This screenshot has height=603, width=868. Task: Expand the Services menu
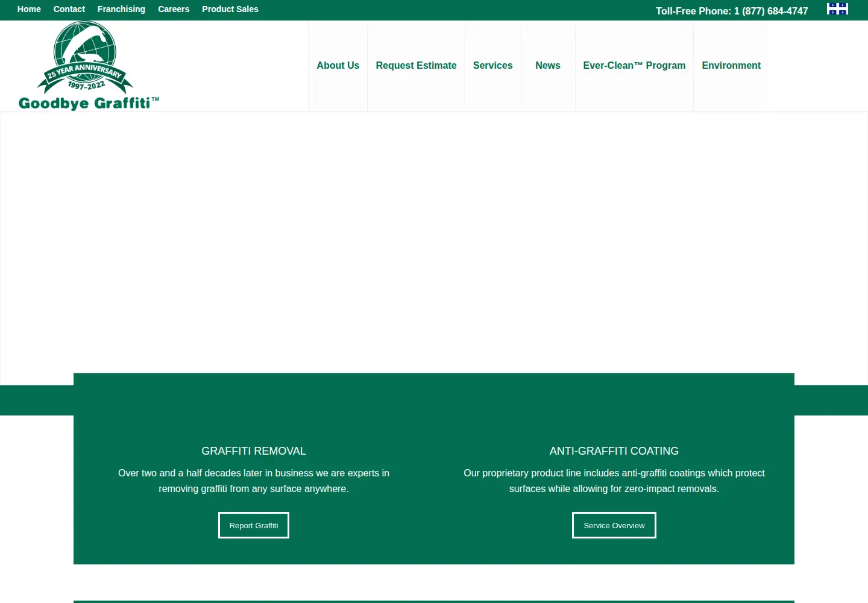492,66
